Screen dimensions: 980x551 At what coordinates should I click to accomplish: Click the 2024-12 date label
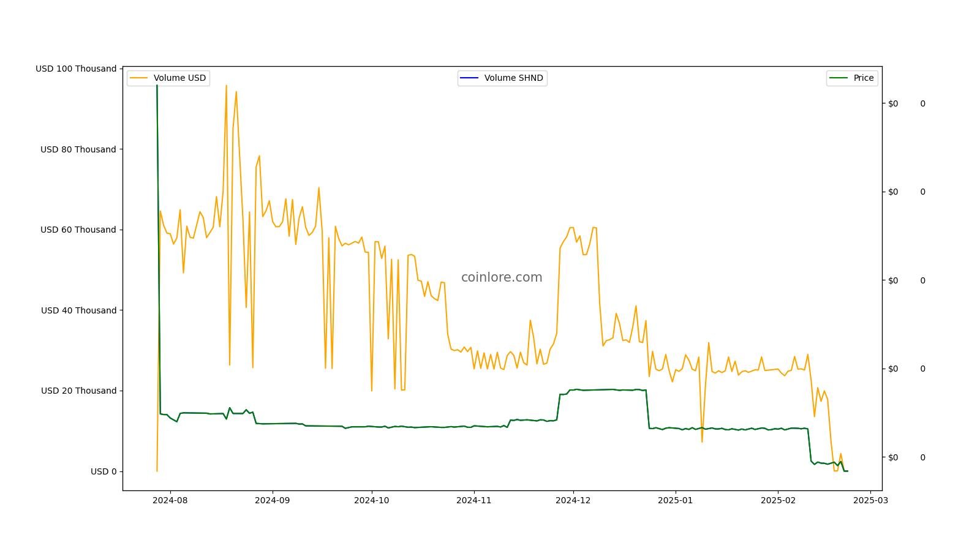(573, 500)
